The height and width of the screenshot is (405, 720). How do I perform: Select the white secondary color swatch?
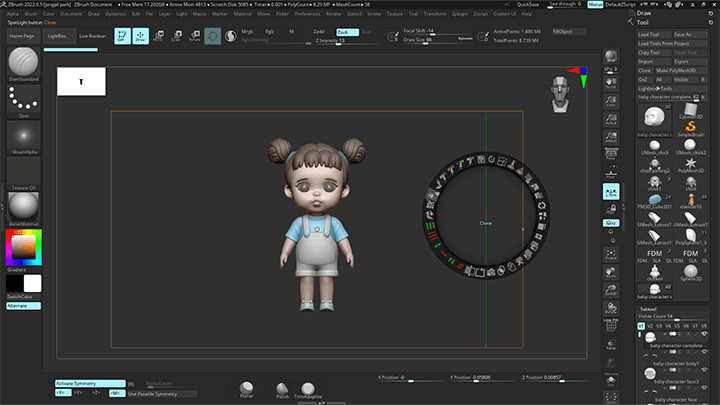tap(32, 284)
